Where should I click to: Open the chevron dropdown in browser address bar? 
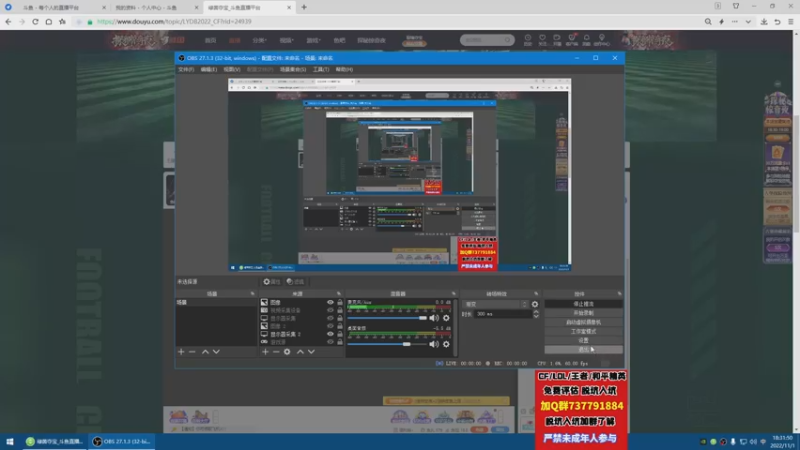tap(748, 22)
